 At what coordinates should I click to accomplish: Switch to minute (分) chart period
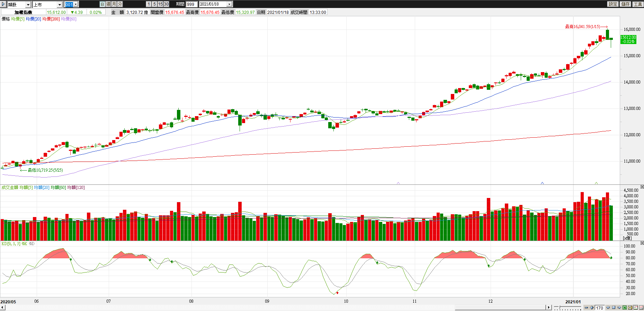tap(120, 4)
